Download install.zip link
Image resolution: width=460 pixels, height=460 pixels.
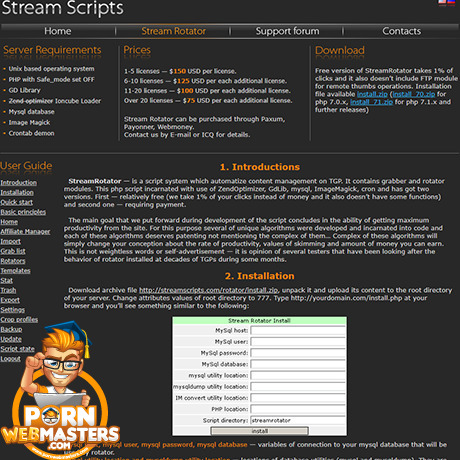tap(372, 94)
